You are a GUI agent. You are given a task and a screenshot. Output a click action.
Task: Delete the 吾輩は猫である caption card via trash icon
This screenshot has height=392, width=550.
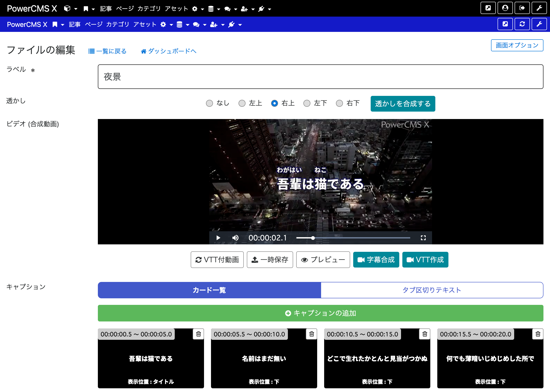tap(198, 334)
